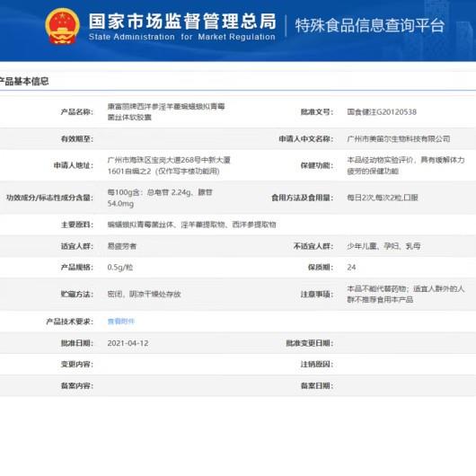Click the storage method 密闭，阴凉干燥处存放
This screenshot has height=476, width=476.
[x=144, y=295]
